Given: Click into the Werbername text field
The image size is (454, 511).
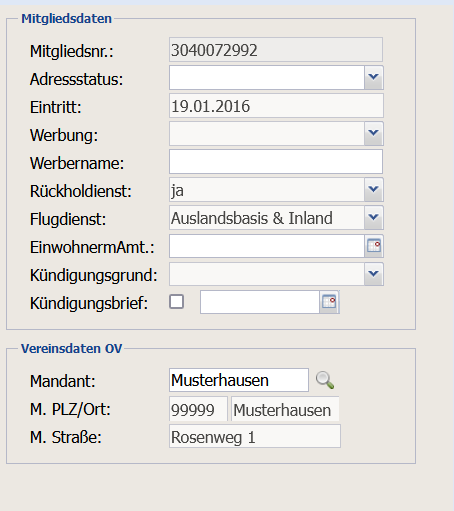Looking at the screenshot, I should [x=276, y=162].
